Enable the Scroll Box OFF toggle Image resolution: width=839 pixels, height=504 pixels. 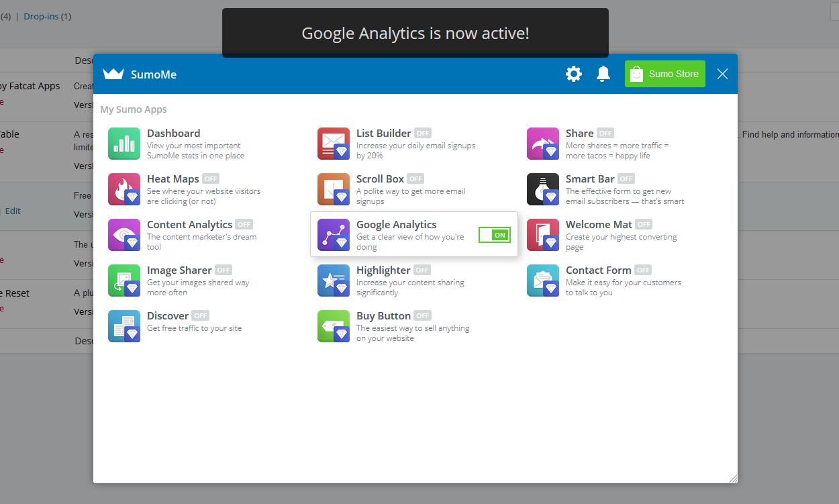[415, 179]
